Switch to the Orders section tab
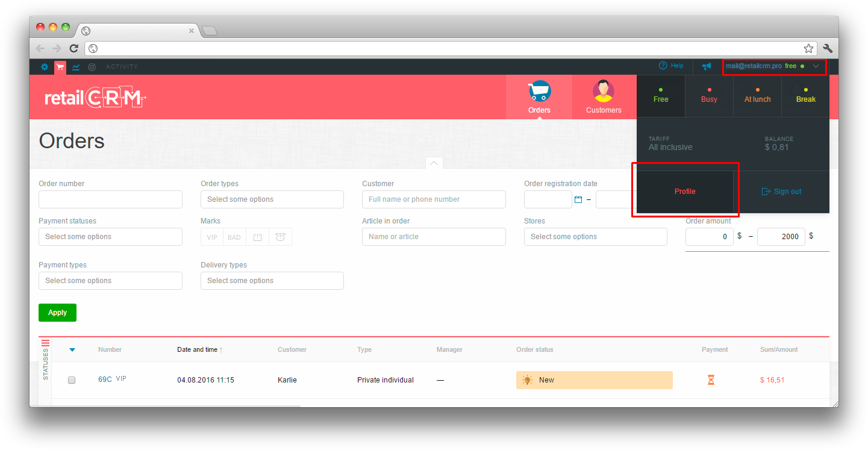 (539, 97)
